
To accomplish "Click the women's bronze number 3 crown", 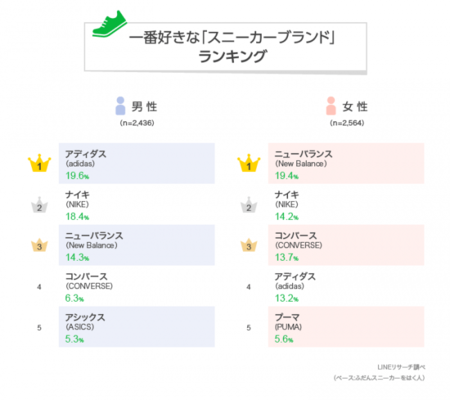I will tap(249, 245).
